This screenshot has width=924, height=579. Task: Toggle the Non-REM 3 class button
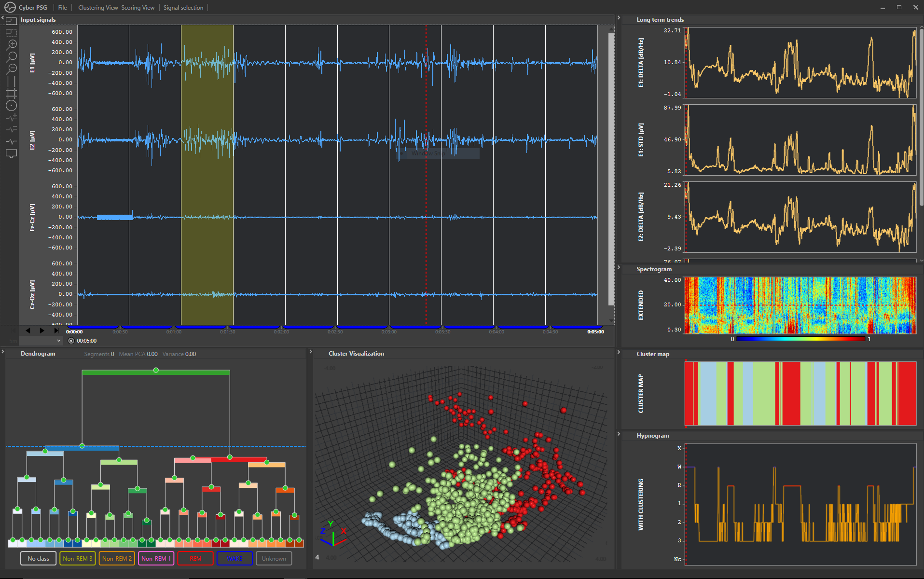[x=77, y=558]
